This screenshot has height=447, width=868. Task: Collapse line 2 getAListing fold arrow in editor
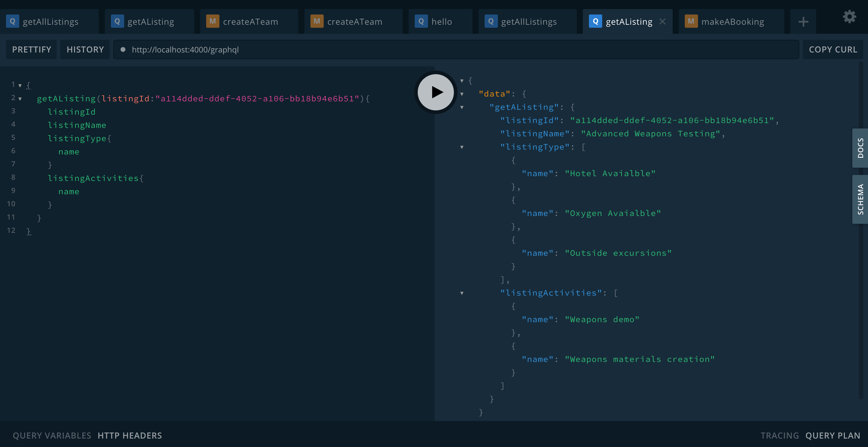coord(20,99)
